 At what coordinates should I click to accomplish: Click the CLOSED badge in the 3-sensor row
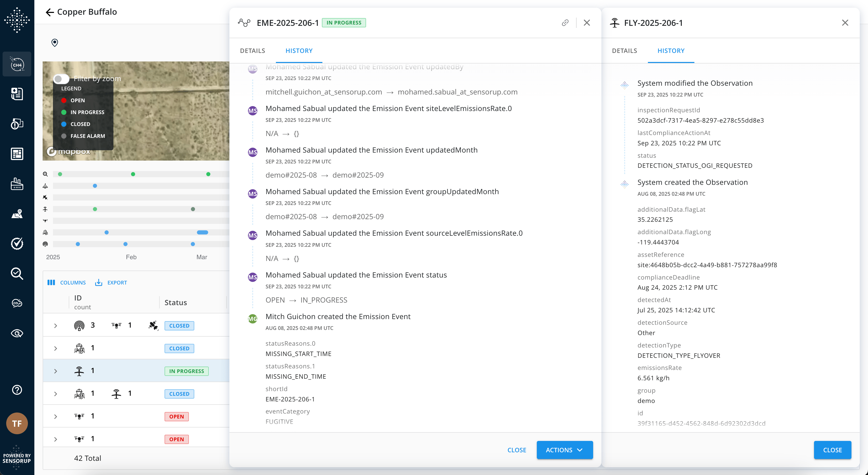(x=179, y=326)
